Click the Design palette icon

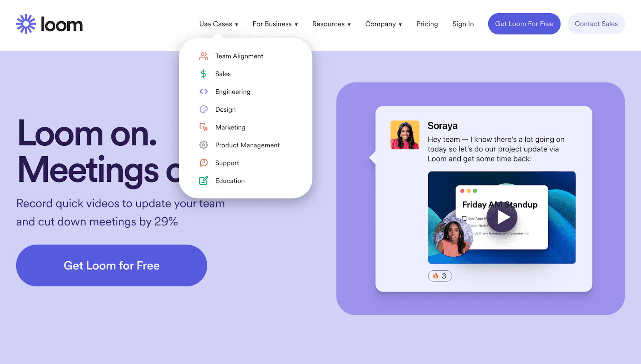click(x=204, y=109)
